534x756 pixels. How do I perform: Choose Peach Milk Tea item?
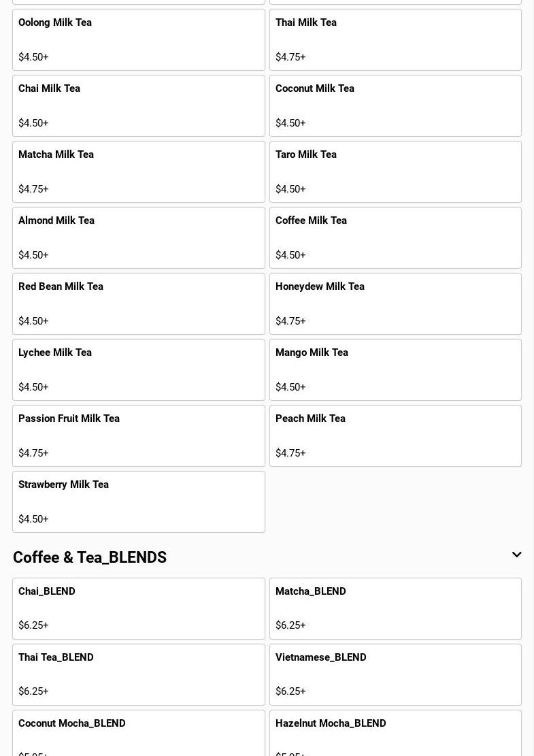tap(395, 435)
